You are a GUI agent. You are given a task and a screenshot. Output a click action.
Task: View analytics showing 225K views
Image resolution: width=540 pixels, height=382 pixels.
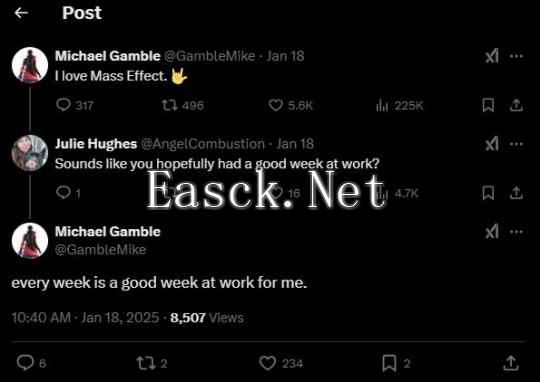[382, 105]
